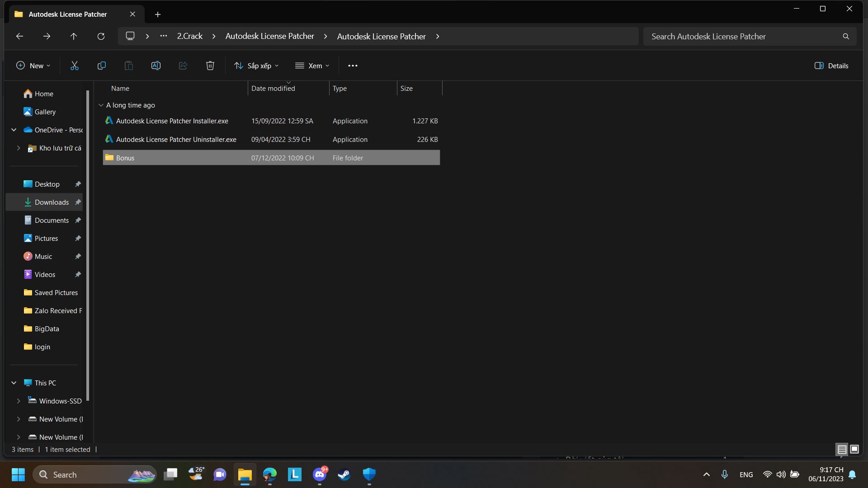Sort by the Date modified column
The image size is (868, 488).
point(273,89)
